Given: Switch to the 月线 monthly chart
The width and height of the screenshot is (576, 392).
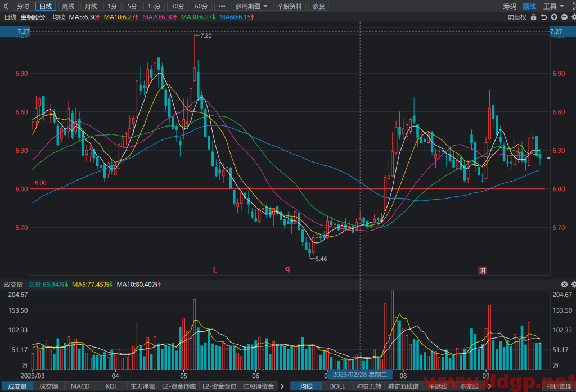Looking at the screenshot, I should coord(91,6).
